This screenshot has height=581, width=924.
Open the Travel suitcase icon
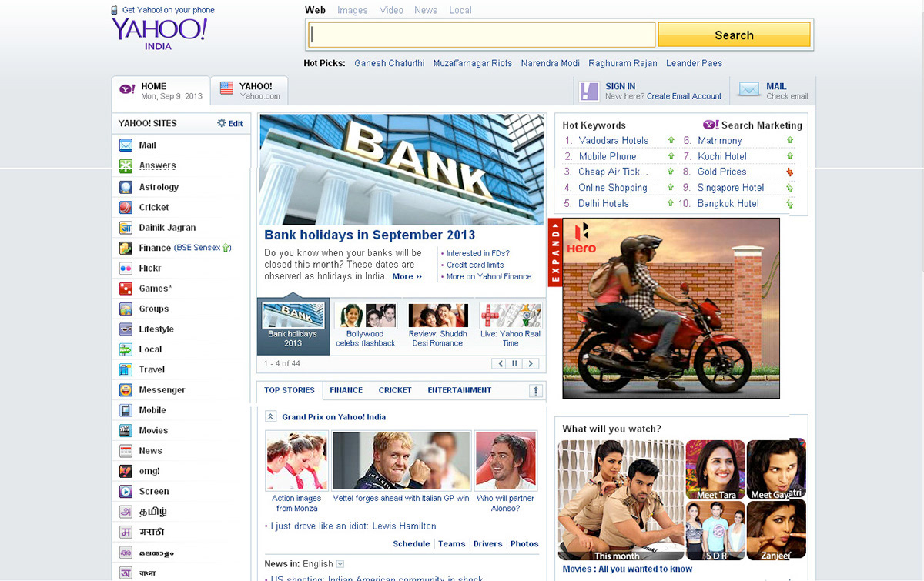(126, 369)
